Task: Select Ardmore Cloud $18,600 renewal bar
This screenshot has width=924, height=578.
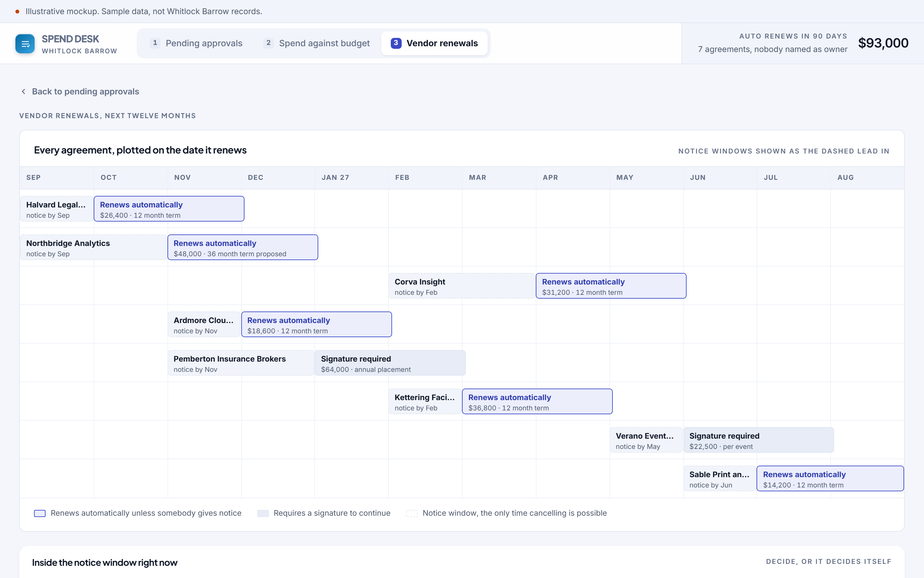Action: 317,325
